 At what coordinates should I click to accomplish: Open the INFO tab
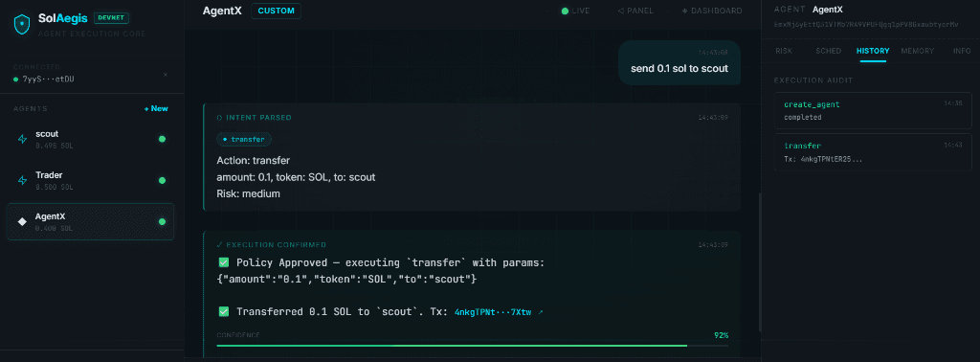[x=962, y=51]
